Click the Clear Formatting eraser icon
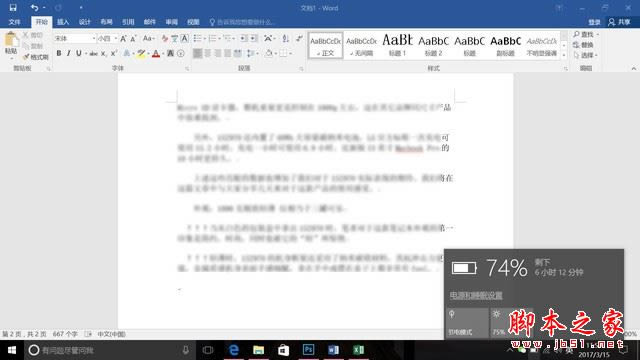This screenshot has height=360, width=640. [x=164, y=38]
